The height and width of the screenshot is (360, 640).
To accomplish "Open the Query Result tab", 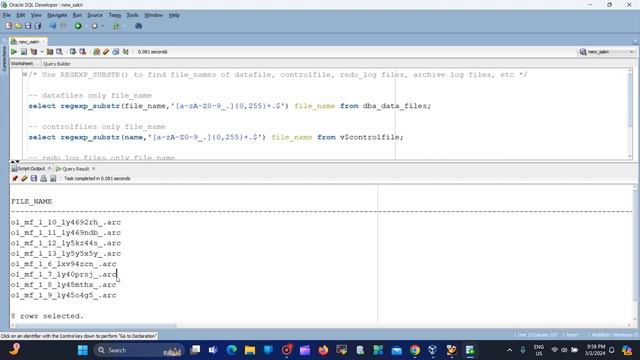I will (72, 169).
